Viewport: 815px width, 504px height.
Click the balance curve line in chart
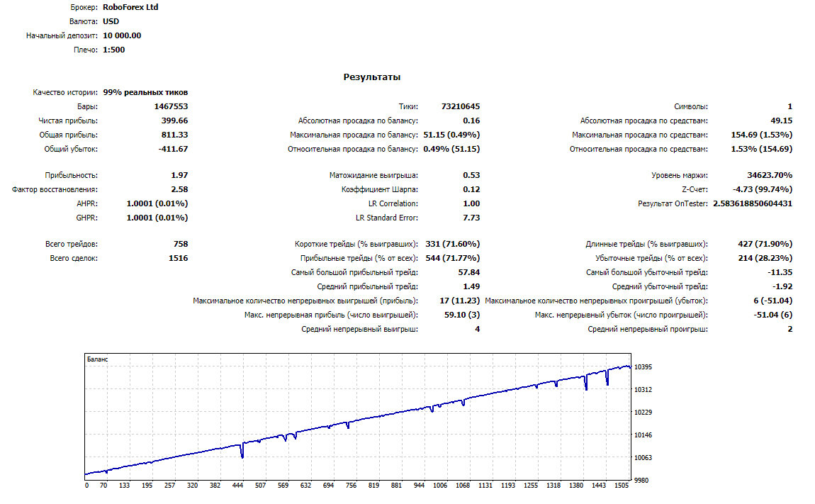coord(359,420)
